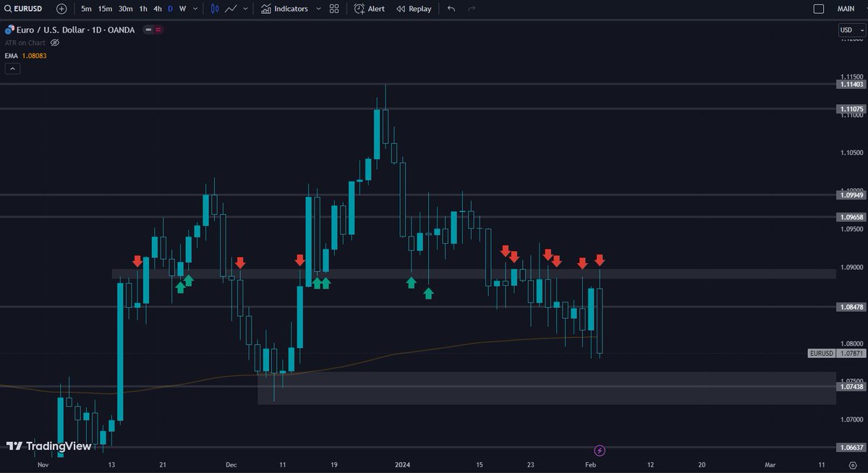
Task: Click the 1.07000 price scale value
Action: [851, 419]
